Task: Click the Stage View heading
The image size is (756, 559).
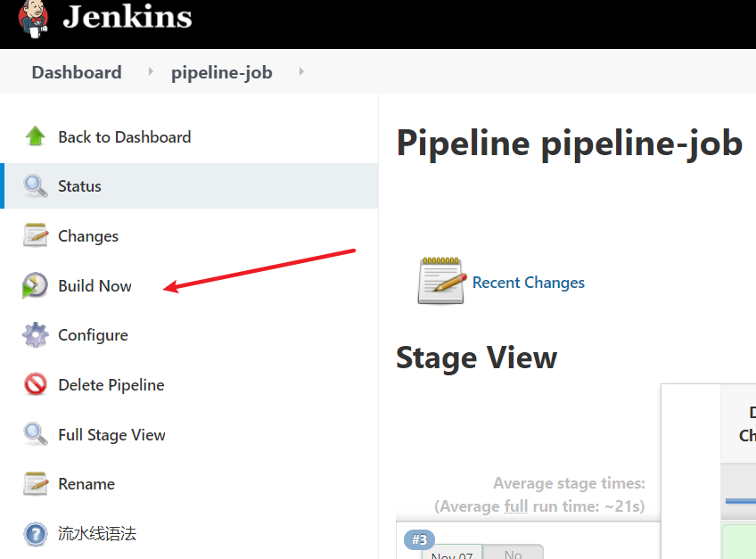Action: [x=476, y=358]
